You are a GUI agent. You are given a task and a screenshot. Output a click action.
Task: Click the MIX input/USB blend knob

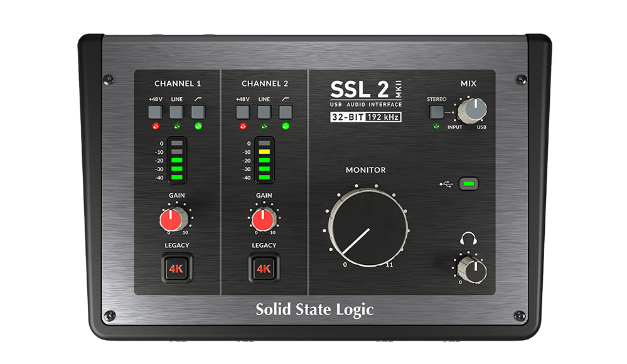click(472, 111)
